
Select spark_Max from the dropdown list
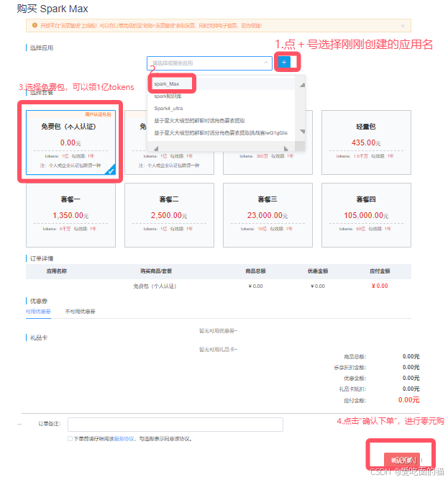(167, 83)
